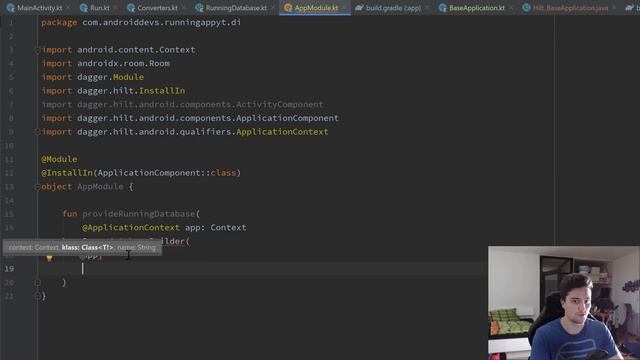Click the yellow lightbulb quick-fix icon
Screen dimensions: 640x360
49,258
